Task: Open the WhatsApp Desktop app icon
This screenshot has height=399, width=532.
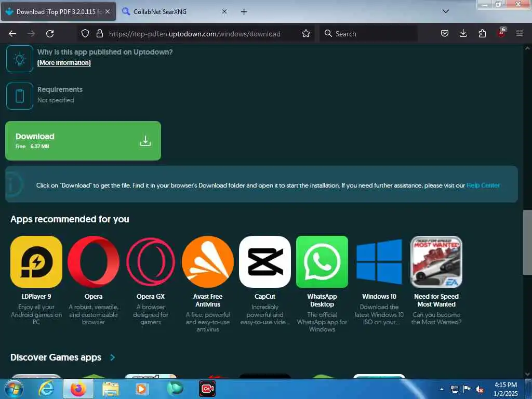Action: [x=322, y=262]
